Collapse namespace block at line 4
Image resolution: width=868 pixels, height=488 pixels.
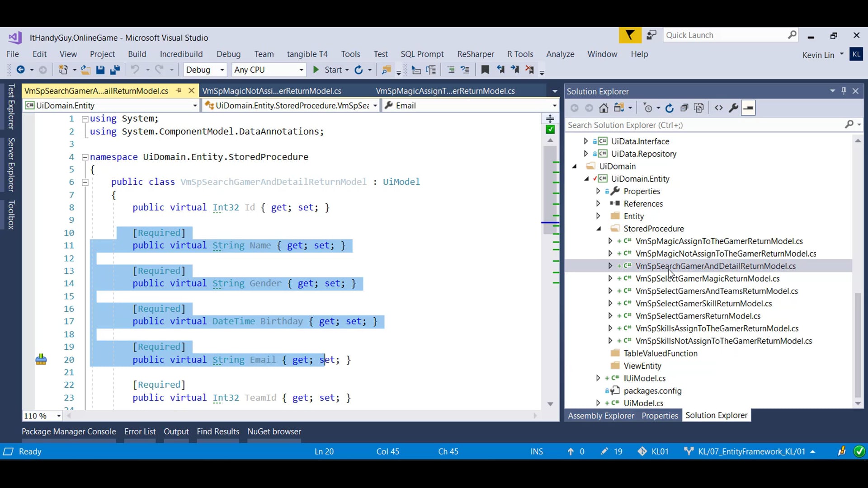[x=85, y=157]
